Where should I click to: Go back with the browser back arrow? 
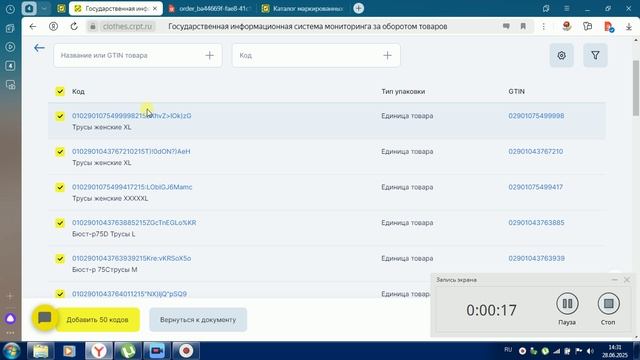[x=33, y=26]
